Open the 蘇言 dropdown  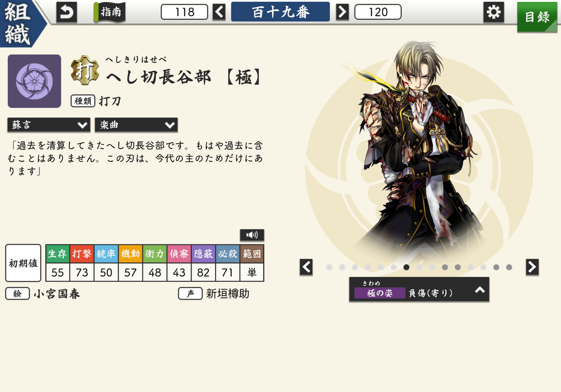(x=49, y=125)
